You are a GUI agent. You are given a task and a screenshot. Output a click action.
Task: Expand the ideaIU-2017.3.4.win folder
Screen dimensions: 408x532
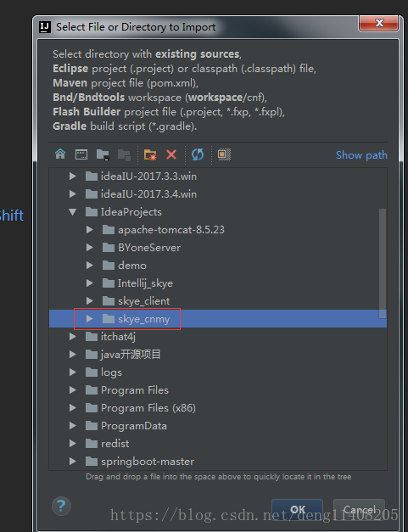pos(73,194)
